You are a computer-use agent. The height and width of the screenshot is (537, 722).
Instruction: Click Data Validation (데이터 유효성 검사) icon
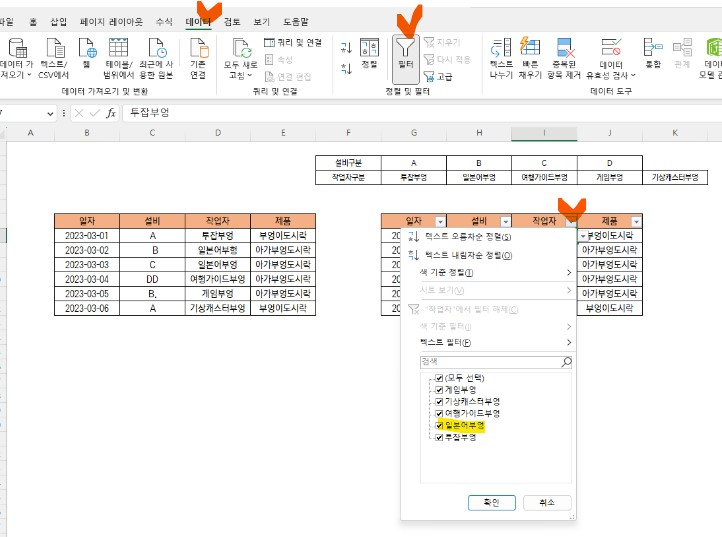click(611, 48)
